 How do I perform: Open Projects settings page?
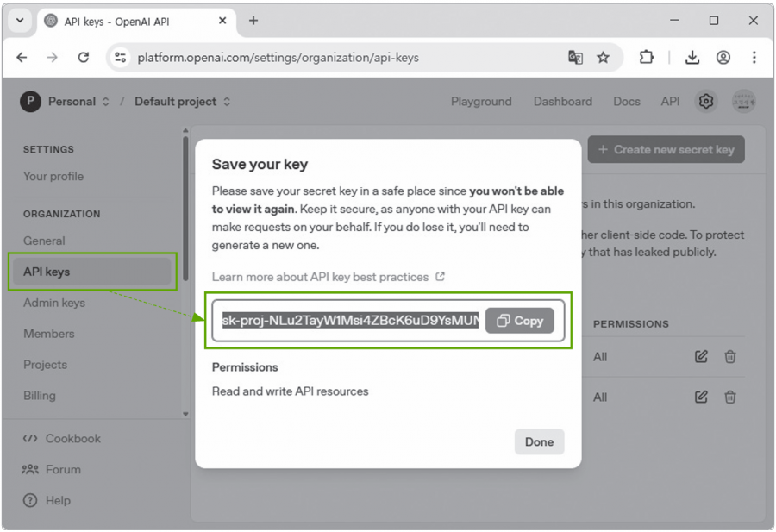click(45, 365)
